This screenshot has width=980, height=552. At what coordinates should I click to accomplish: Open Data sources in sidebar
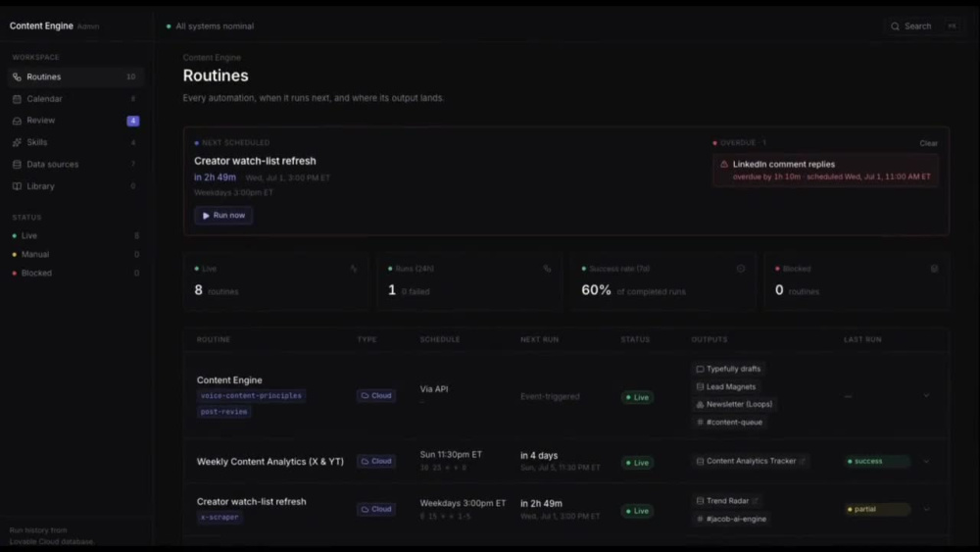(x=75, y=165)
